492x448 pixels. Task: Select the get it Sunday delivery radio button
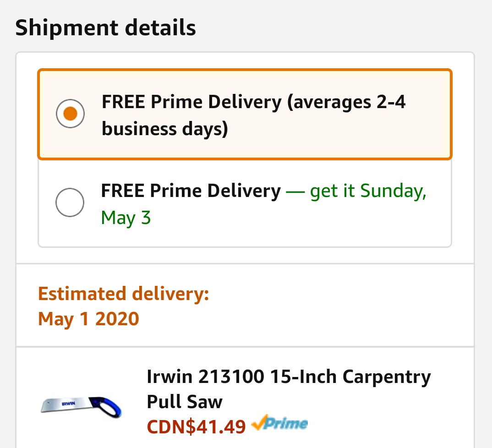[x=70, y=202]
